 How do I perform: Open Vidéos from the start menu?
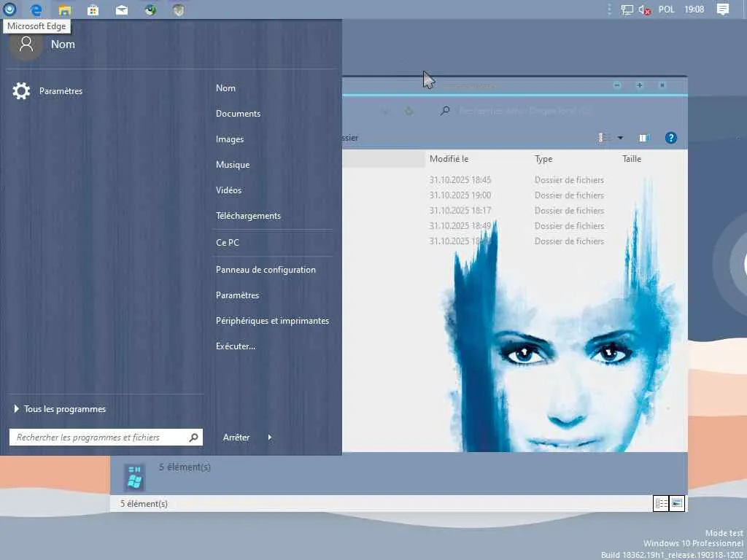228,190
